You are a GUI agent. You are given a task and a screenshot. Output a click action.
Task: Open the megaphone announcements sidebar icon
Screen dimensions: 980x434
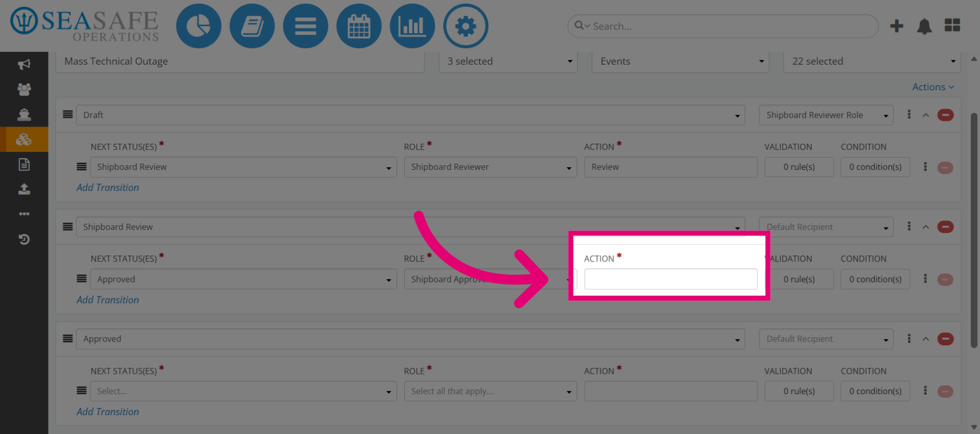click(24, 64)
